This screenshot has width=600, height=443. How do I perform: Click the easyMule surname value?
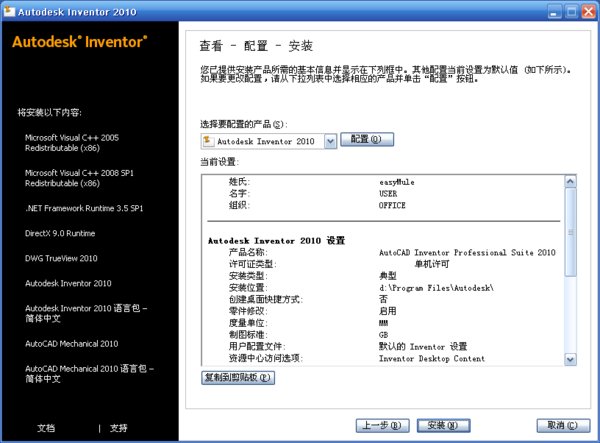[x=397, y=182]
